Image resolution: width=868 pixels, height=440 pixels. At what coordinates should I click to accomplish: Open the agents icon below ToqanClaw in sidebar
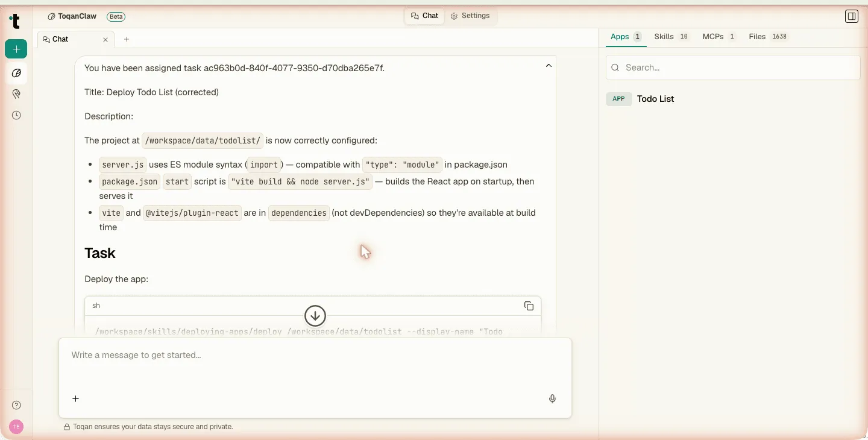(16, 94)
